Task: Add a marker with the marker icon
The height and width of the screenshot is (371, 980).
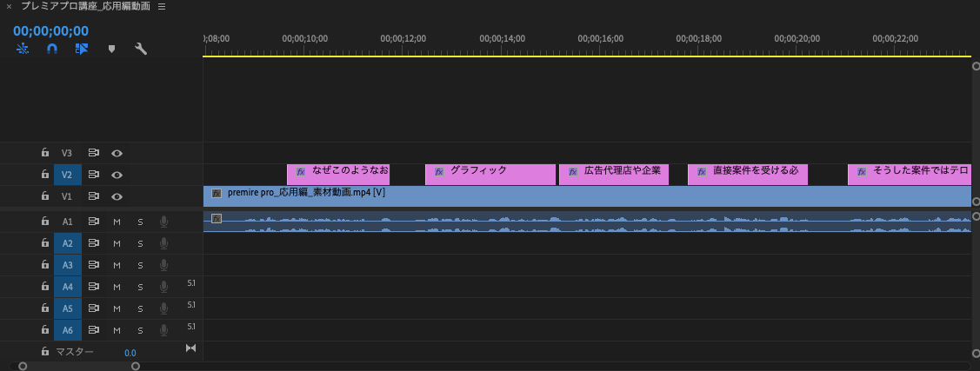Action: click(112, 49)
